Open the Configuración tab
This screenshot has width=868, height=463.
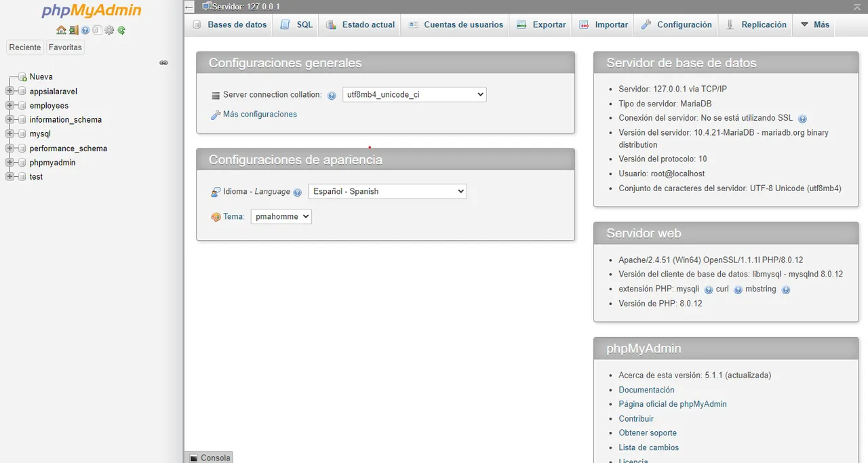(x=676, y=24)
